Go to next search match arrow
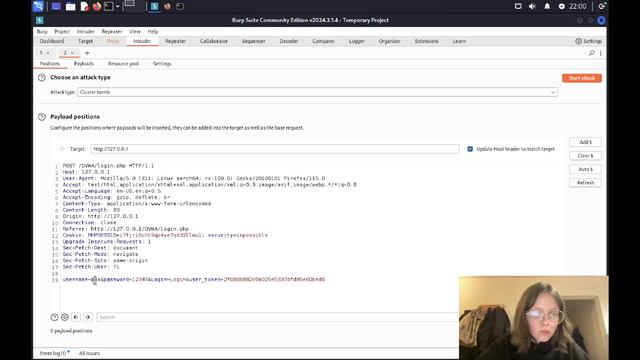This screenshot has height=360, width=640. (x=87, y=317)
